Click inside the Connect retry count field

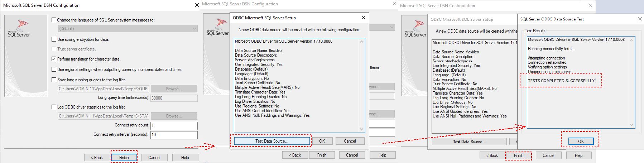[174, 125]
